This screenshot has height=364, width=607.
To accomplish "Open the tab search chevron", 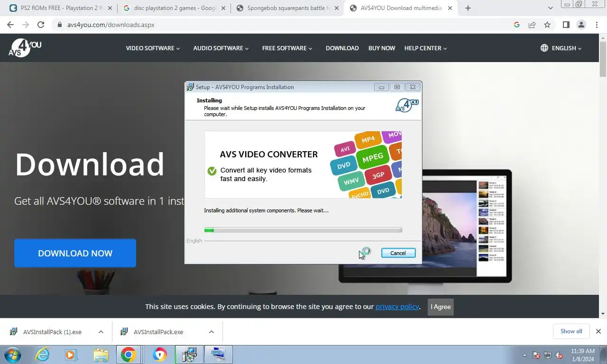I will [x=550, y=8].
